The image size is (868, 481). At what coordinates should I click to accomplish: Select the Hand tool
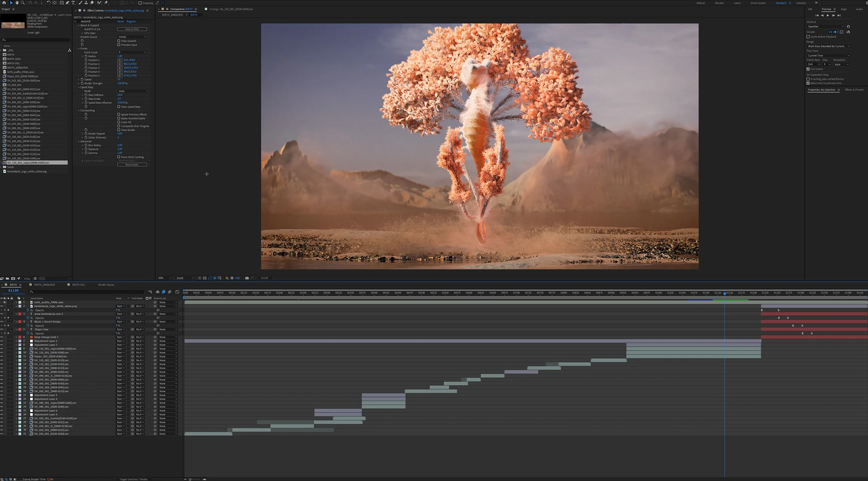click(17, 3)
